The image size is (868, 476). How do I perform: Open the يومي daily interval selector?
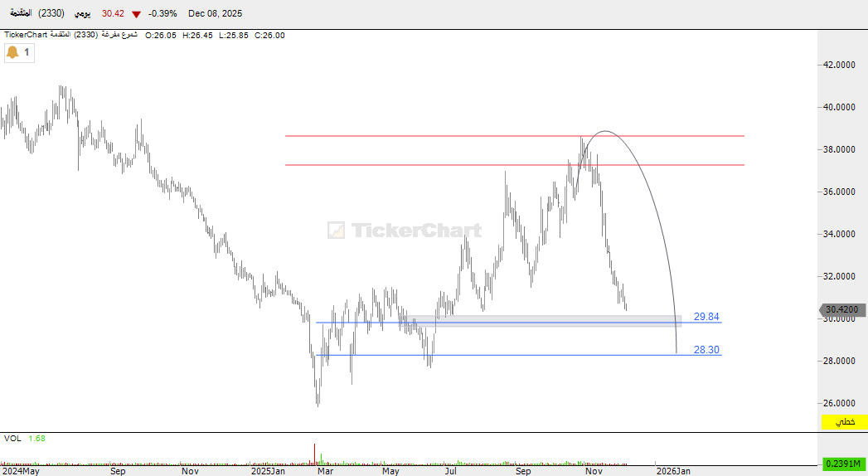tap(83, 14)
